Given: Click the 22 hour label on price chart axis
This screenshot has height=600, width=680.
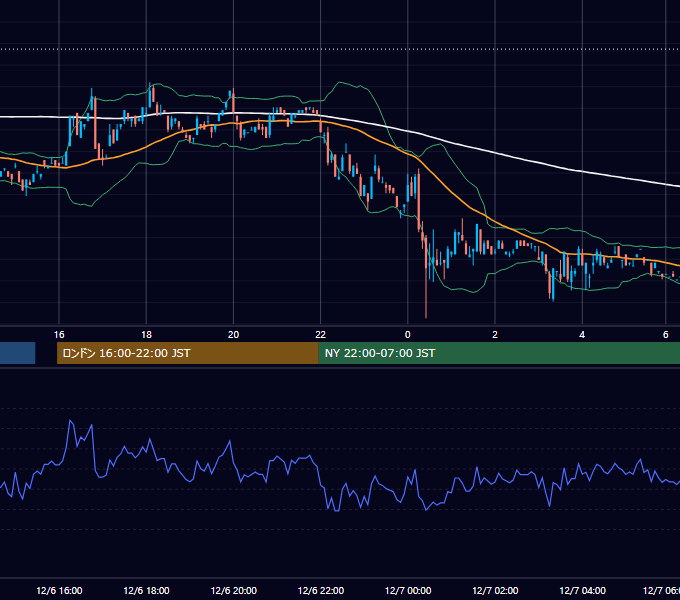Looking at the screenshot, I should click(320, 334).
